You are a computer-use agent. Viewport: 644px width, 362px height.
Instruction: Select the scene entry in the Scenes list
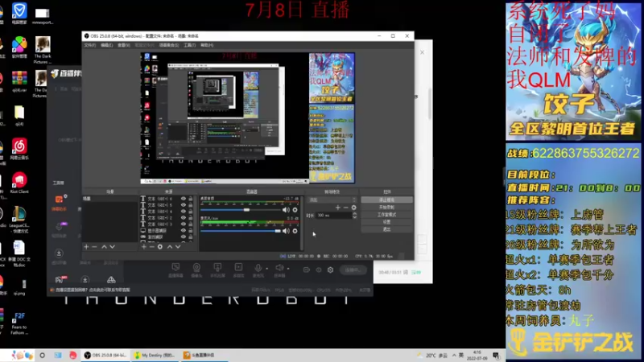109,199
